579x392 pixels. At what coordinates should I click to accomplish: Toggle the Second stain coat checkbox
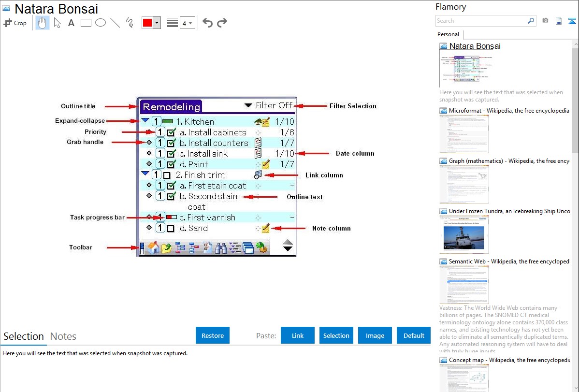172,196
